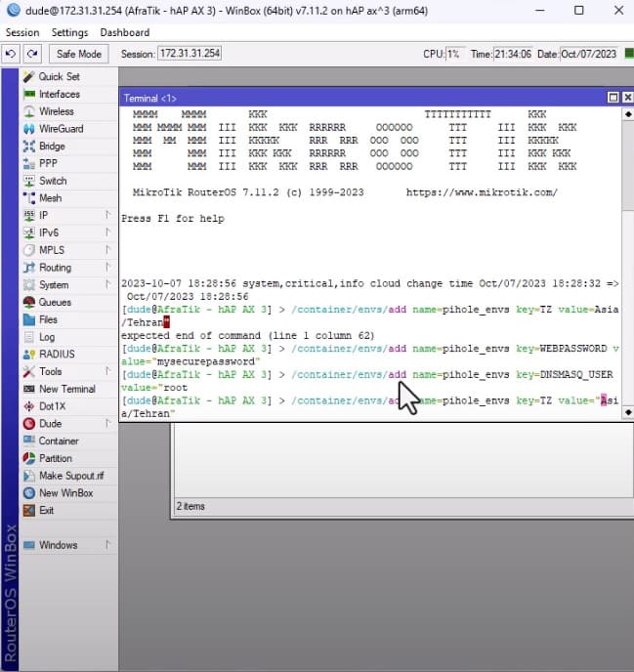Maximize the Terminal <1> window
Screen dimensions: 634x672
(x=613, y=98)
